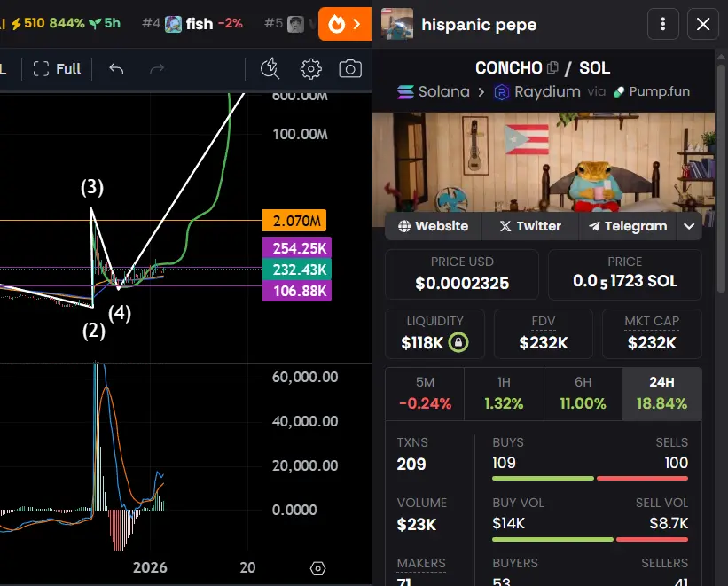Image resolution: width=728 pixels, height=586 pixels.
Task: Open the three-dot options menu
Action: (663, 24)
